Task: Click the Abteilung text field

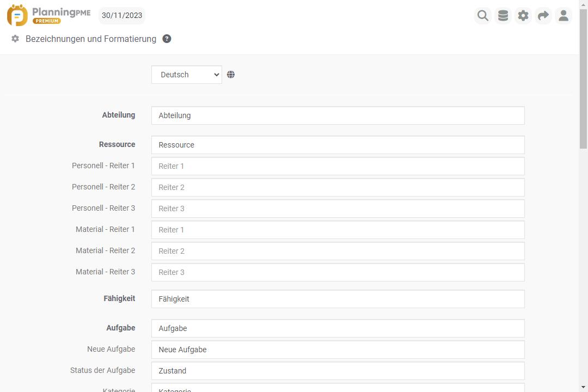Action: click(x=338, y=115)
